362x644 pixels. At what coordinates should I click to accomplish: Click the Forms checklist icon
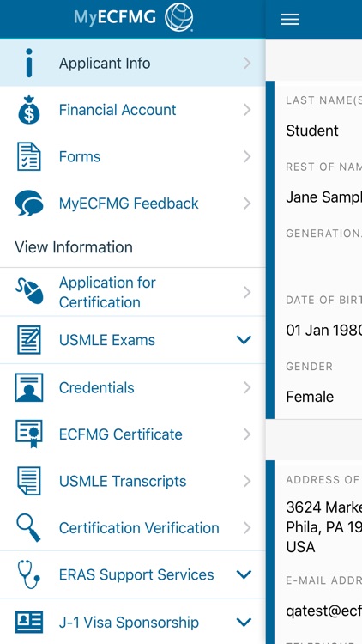[29, 156]
